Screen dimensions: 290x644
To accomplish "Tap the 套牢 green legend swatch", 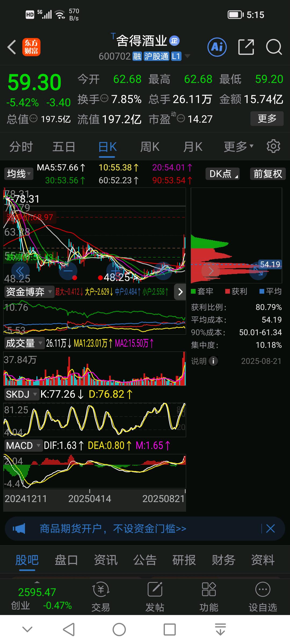I will click(x=193, y=291).
